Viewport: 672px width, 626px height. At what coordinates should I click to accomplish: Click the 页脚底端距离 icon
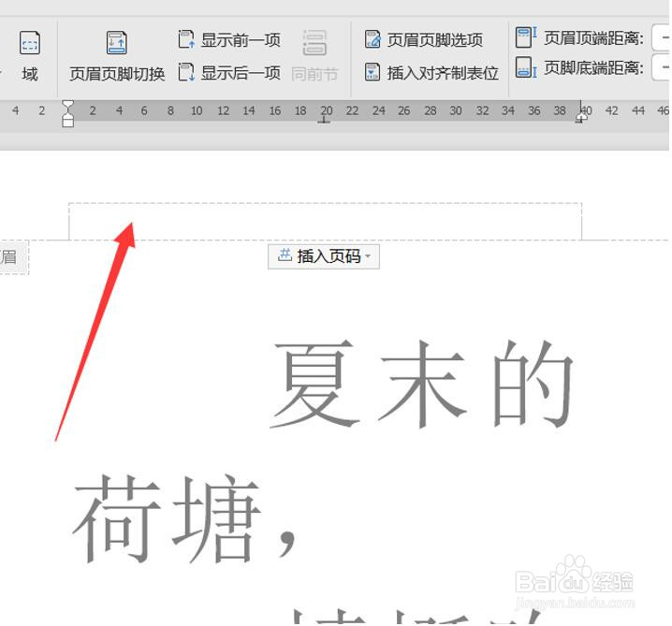(526, 67)
